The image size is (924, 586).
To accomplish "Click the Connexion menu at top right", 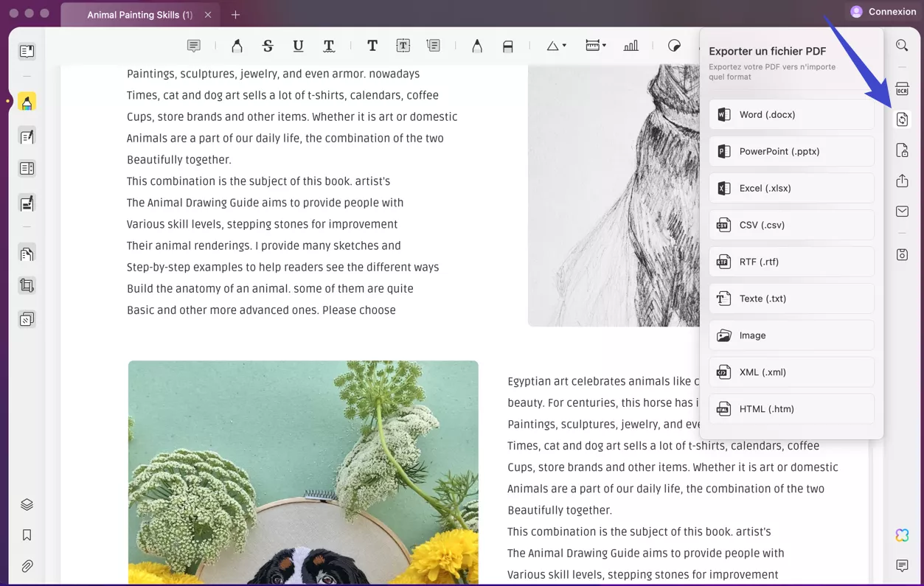I will [x=882, y=11].
